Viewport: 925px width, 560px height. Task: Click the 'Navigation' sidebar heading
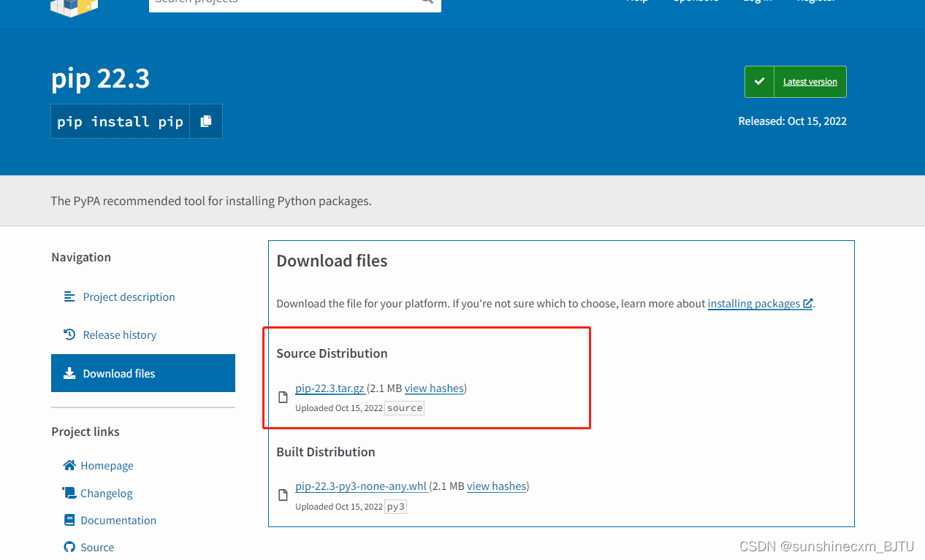(81, 257)
